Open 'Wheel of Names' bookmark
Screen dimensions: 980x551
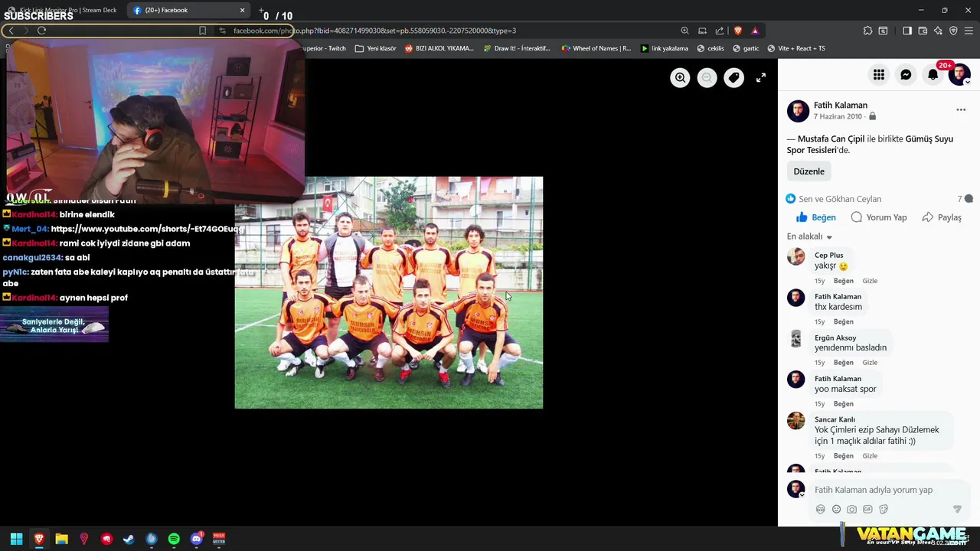click(596, 48)
